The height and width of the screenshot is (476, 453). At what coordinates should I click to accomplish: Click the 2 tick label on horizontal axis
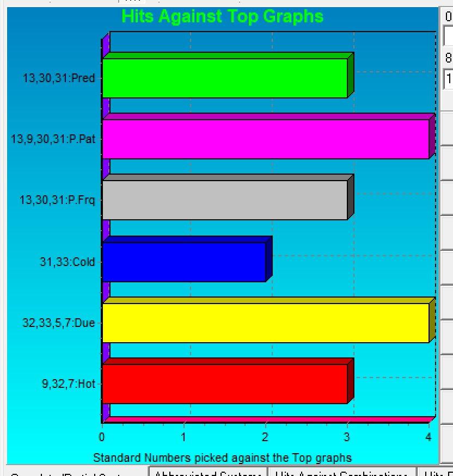(265, 437)
